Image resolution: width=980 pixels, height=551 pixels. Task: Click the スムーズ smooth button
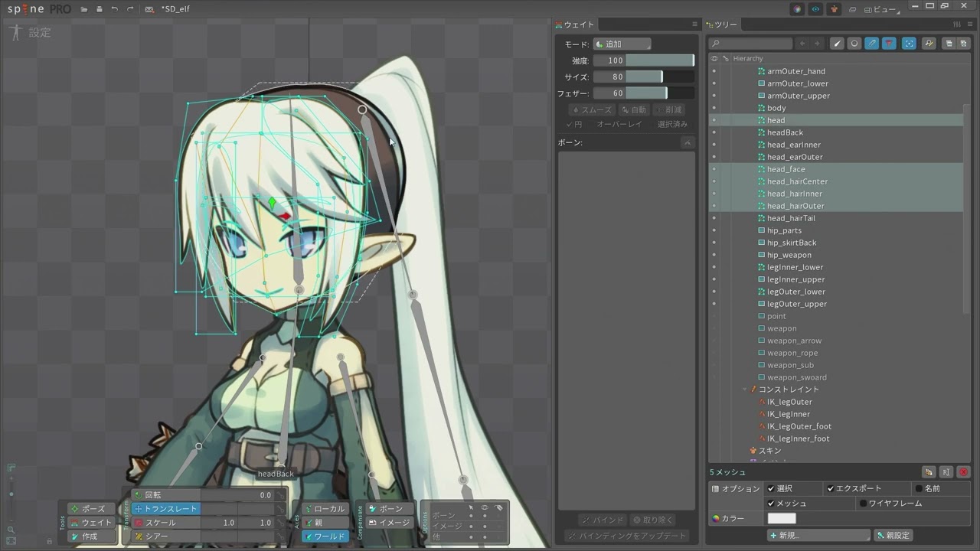592,109
